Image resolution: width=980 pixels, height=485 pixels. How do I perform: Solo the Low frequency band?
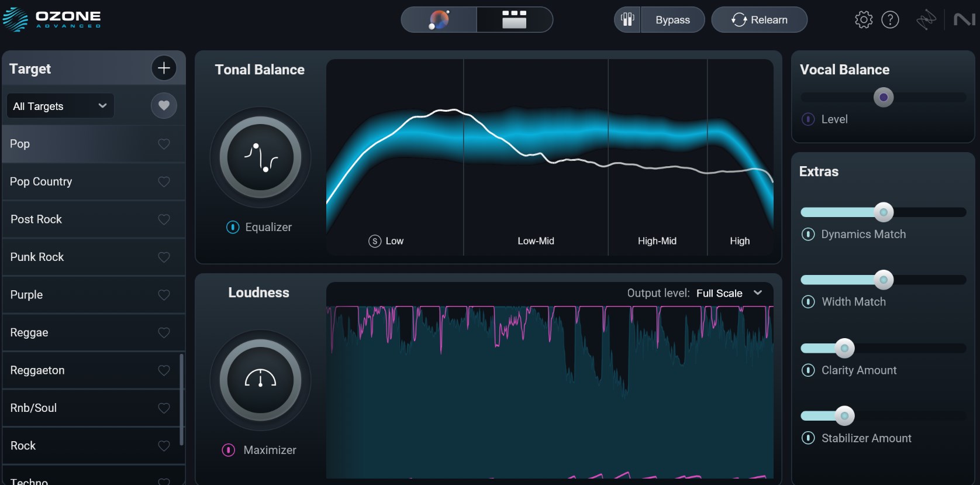point(375,241)
